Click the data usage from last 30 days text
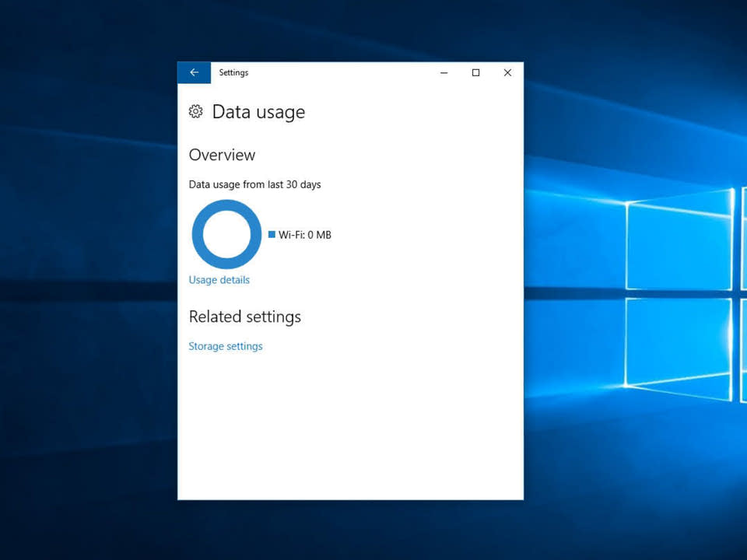Screen dimensions: 747x560 254,184
